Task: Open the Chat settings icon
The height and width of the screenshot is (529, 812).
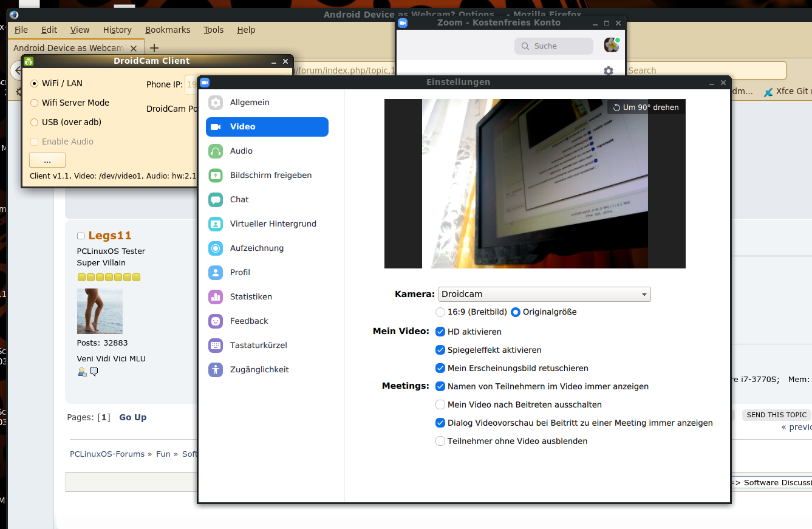Action: [x=216, y=200]
